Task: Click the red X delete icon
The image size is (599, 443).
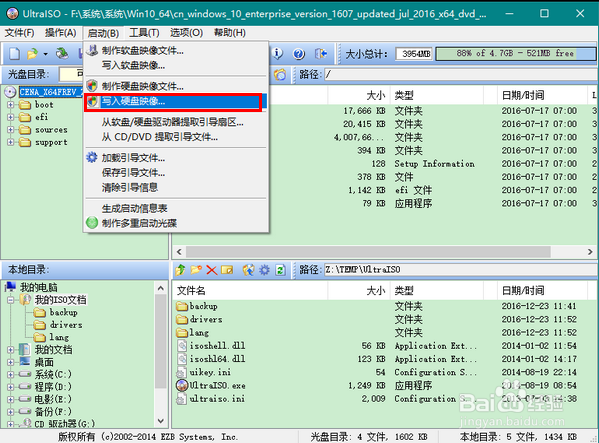Action: point(211,270)
